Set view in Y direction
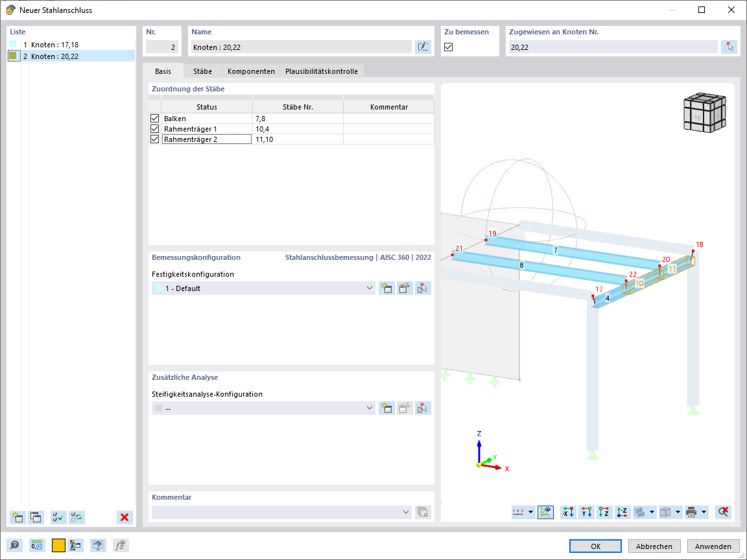747x560 pixels. [586, 512]
